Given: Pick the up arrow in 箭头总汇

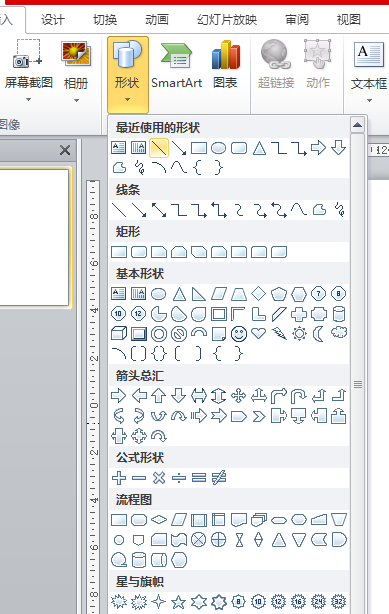Looking at the screenshot, I should point(159,395).
